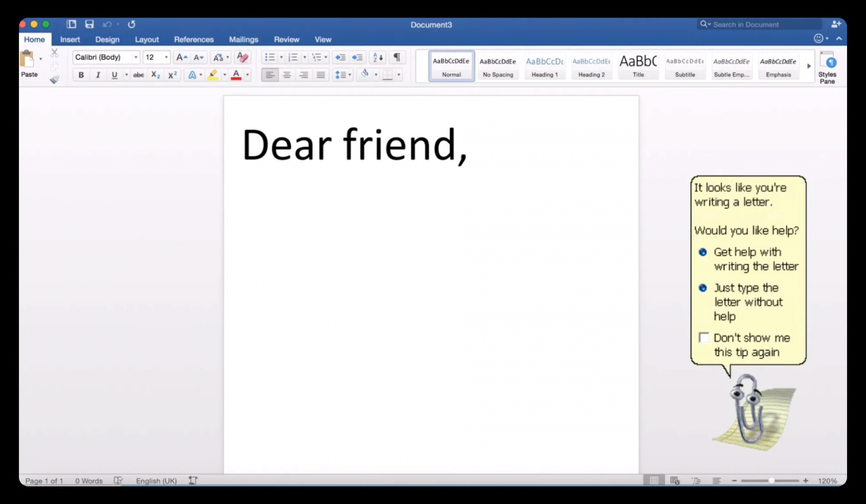Check Don't show me this tip again
The width and height of the screenshot is (866, 504).
coord(703,337)
